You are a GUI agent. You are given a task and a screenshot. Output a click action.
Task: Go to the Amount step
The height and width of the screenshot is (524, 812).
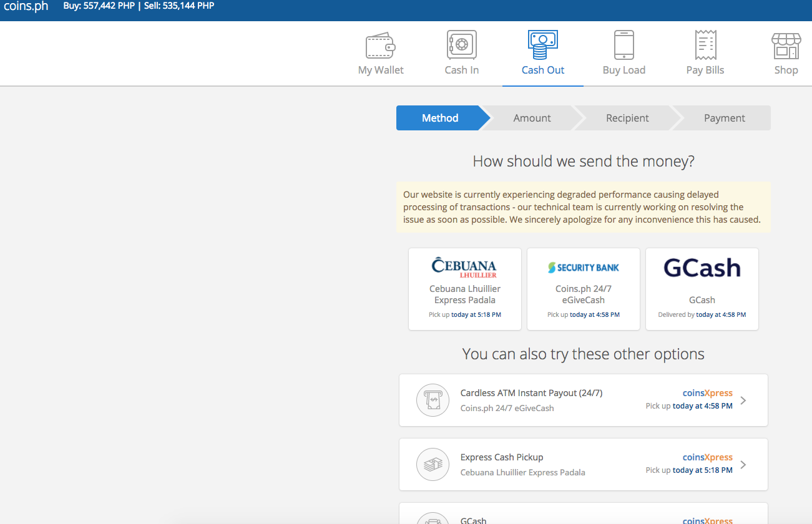point(532,118)
